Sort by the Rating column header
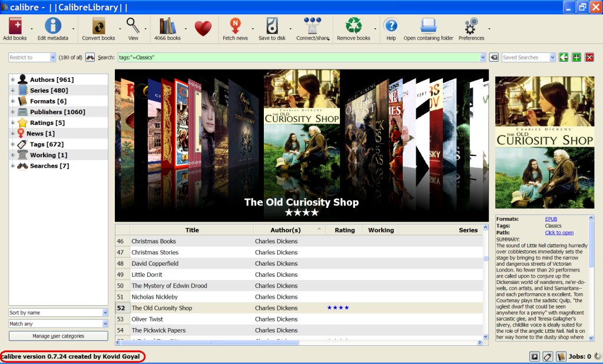 point(344,230)
